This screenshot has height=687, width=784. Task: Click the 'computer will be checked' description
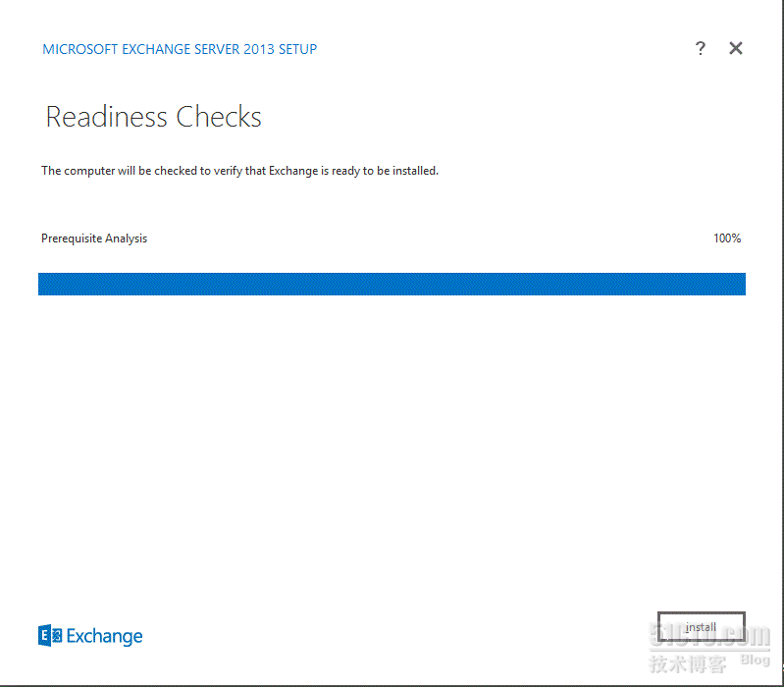point(239,171)
